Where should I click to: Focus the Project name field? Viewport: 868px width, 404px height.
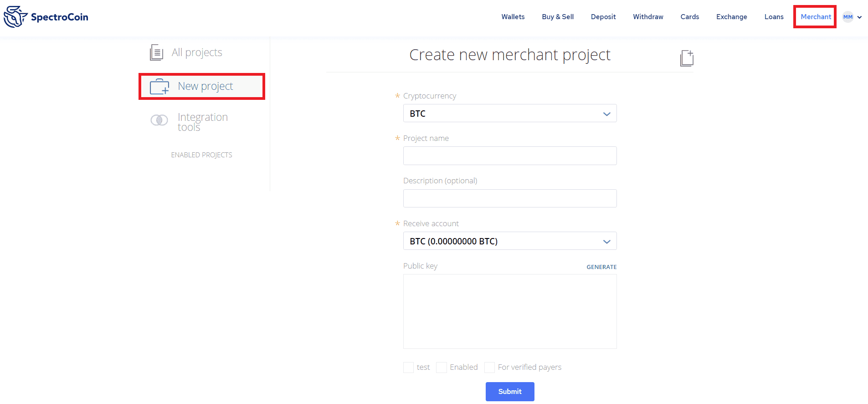[510, 155]
